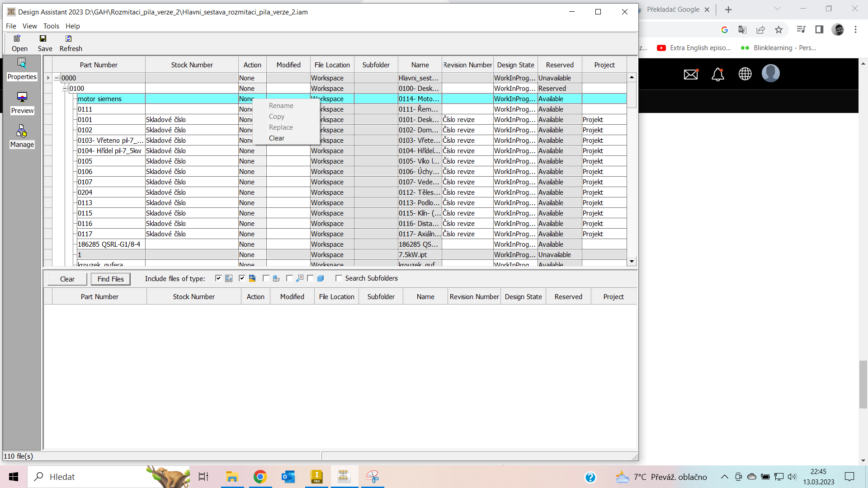Open the Extra English episode bookmark

click(694, 48)
